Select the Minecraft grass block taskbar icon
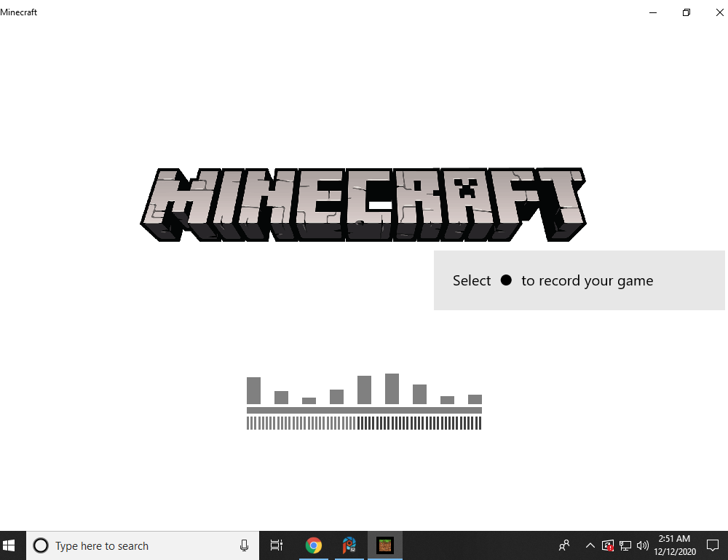The height and width of the screenshot is (560, 728). 385,545
